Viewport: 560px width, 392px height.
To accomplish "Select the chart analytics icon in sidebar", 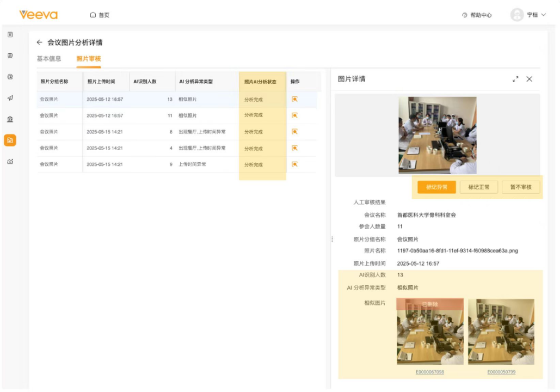I will click(10, 162).
